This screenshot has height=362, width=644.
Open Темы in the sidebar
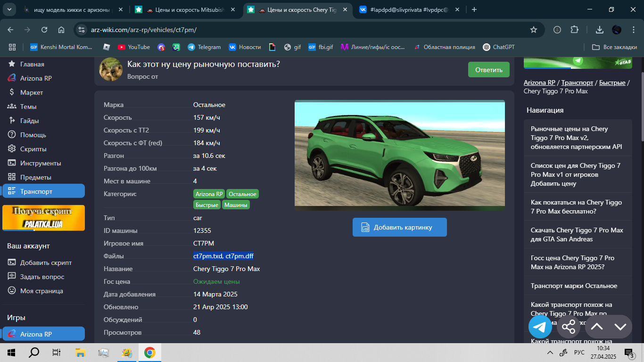click(43, 107)
